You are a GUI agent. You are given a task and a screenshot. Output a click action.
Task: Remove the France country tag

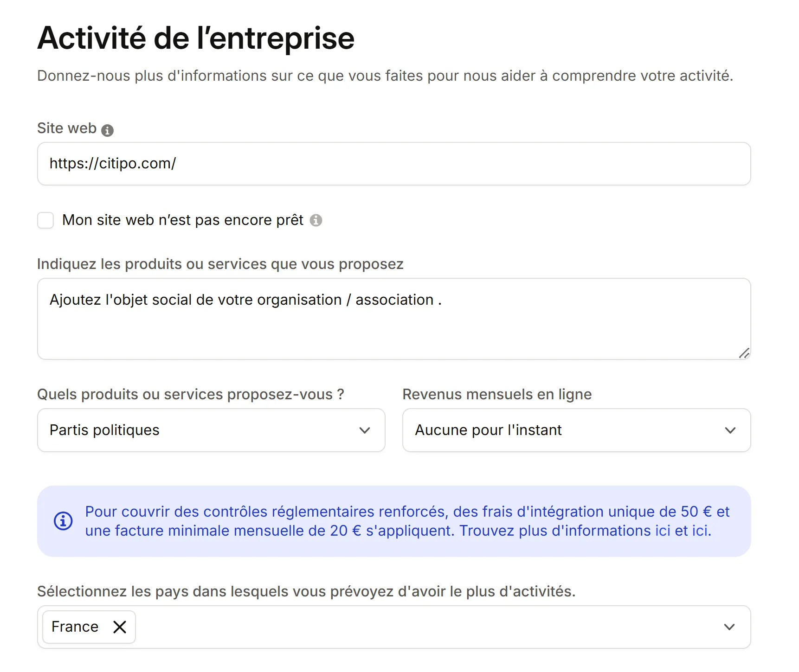(120, 627)
